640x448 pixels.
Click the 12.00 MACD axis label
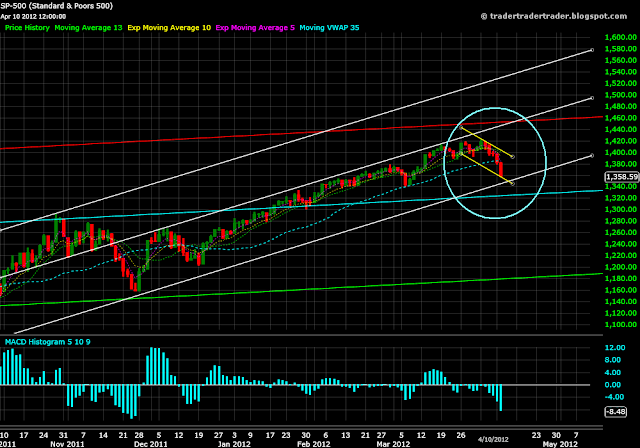tap(615, 347)
